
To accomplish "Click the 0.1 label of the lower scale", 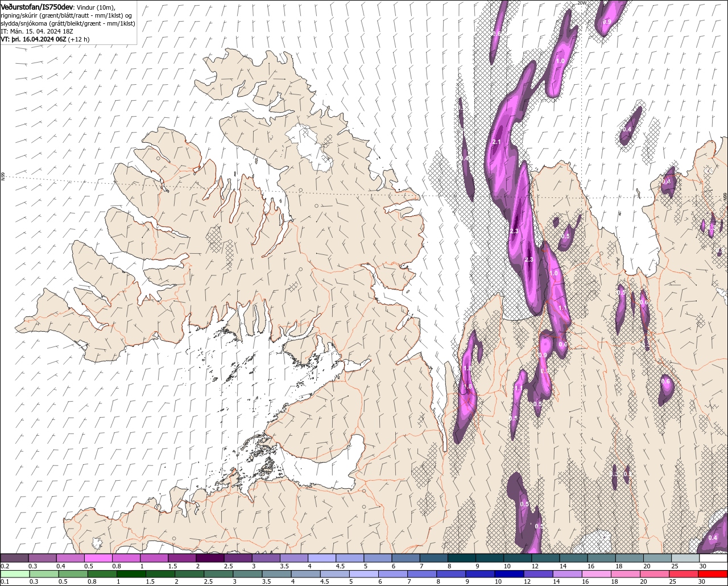I will (5, 581).
